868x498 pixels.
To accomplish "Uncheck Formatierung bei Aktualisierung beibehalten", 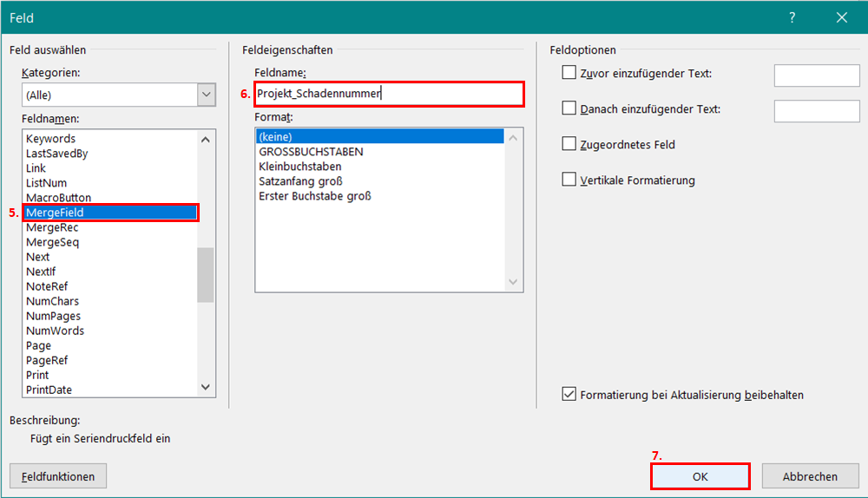I will coord(569,394).
